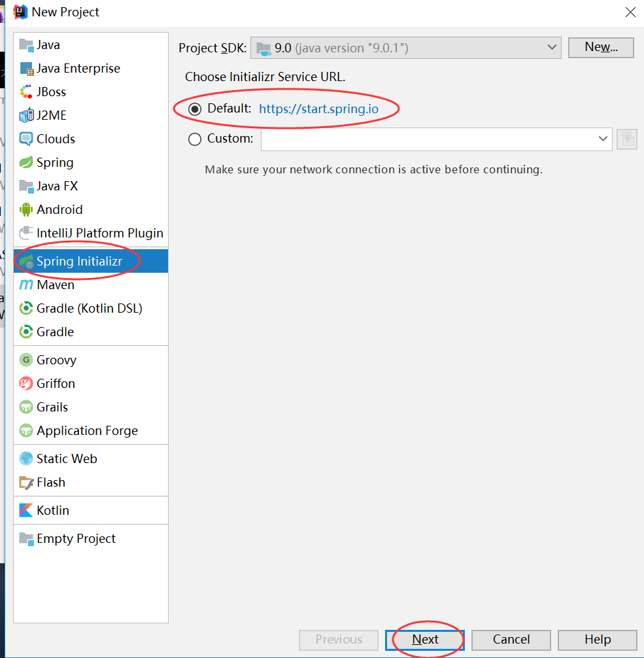
Task: Click the Application Forge icon
Action: [26, 430]
